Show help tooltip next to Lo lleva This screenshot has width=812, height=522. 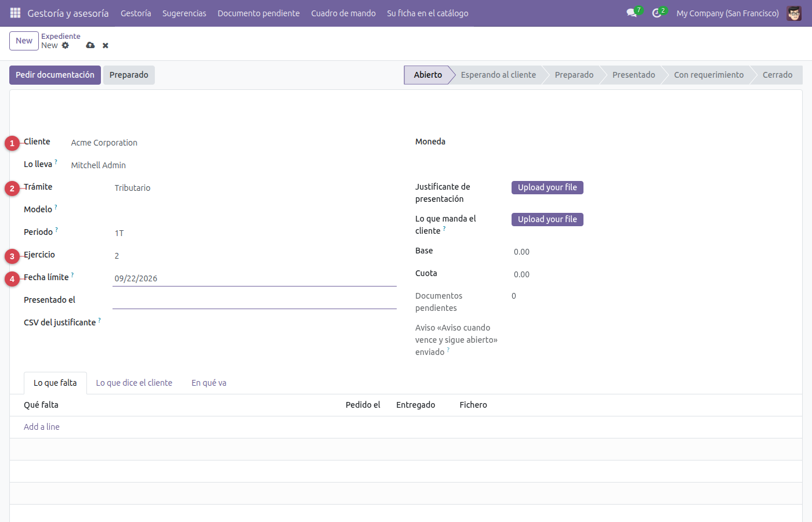(56, 162)
